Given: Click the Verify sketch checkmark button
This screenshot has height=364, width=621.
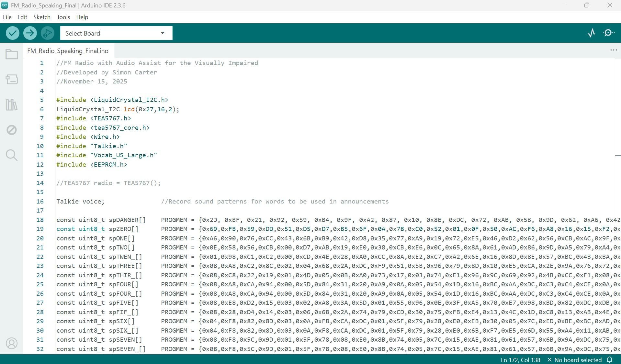Looking at the screenshot, I should coord(13,33).
